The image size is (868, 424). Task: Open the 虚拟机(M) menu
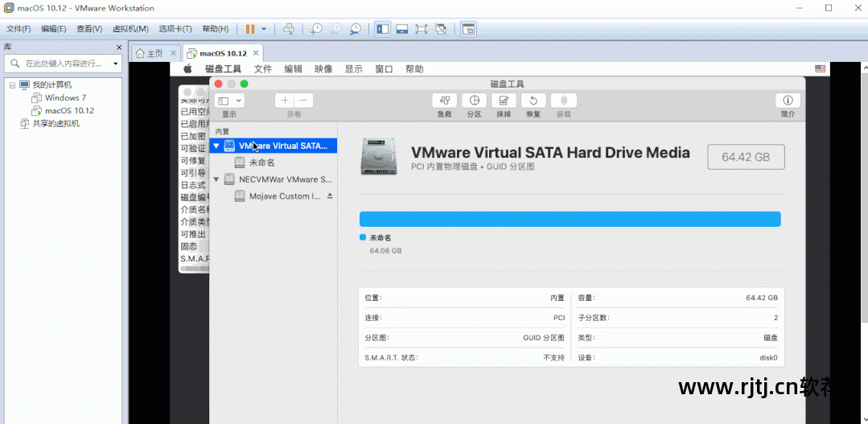click(130, 29)
